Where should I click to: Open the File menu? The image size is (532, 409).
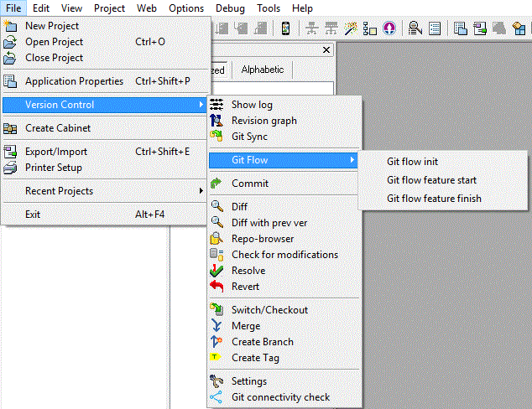[x=13, y=8]
